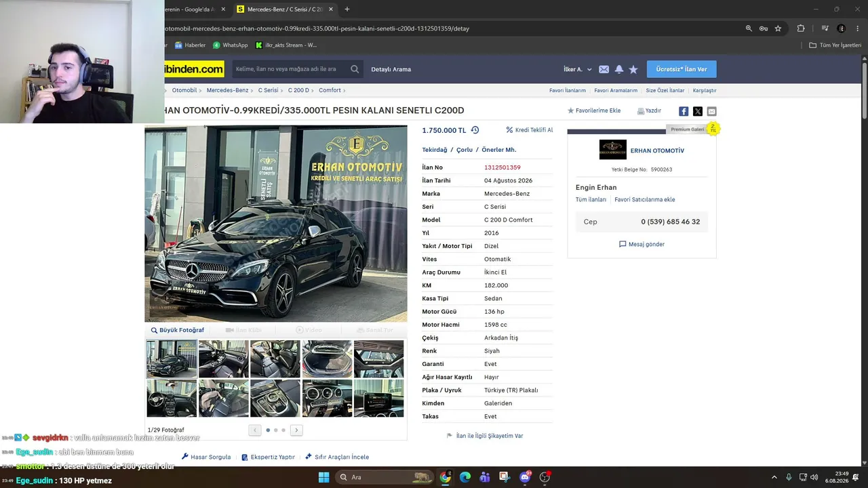868x488 pixels.
Task: Click Kredi Teklifi Al link
Action: (530, 130)
